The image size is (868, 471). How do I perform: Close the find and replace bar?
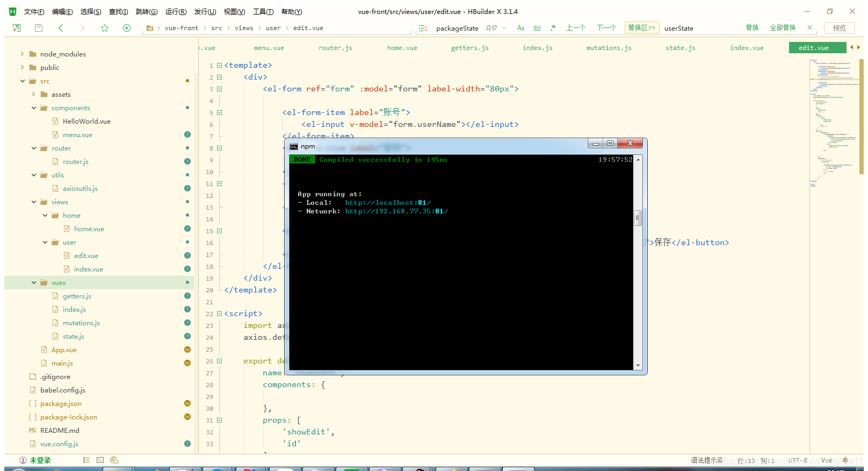click(x=809, y=27)
